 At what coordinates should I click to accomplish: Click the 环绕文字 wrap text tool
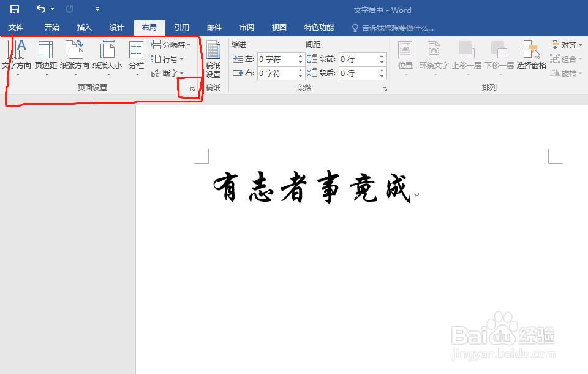434,58
